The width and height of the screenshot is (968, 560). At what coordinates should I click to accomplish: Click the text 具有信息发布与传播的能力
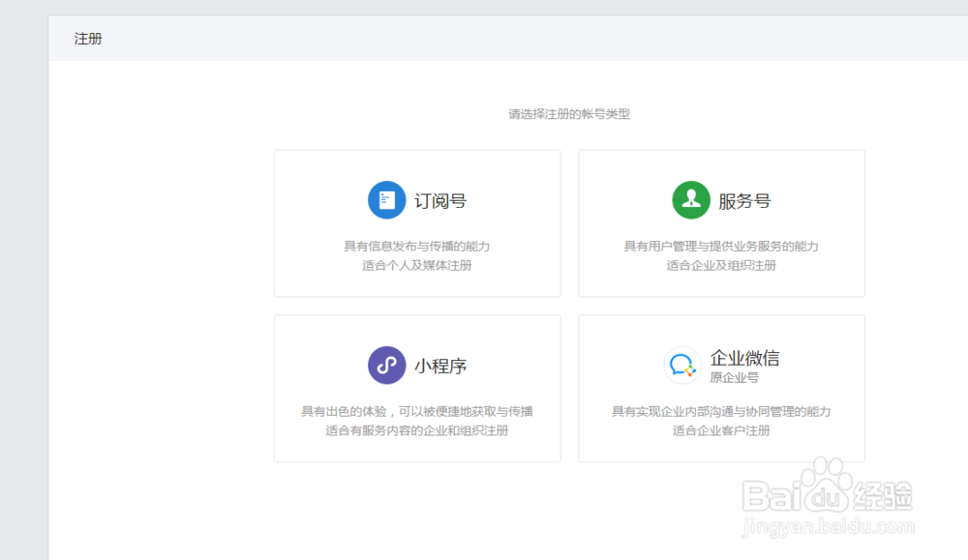pyautogui.click(x=416, y=246)
